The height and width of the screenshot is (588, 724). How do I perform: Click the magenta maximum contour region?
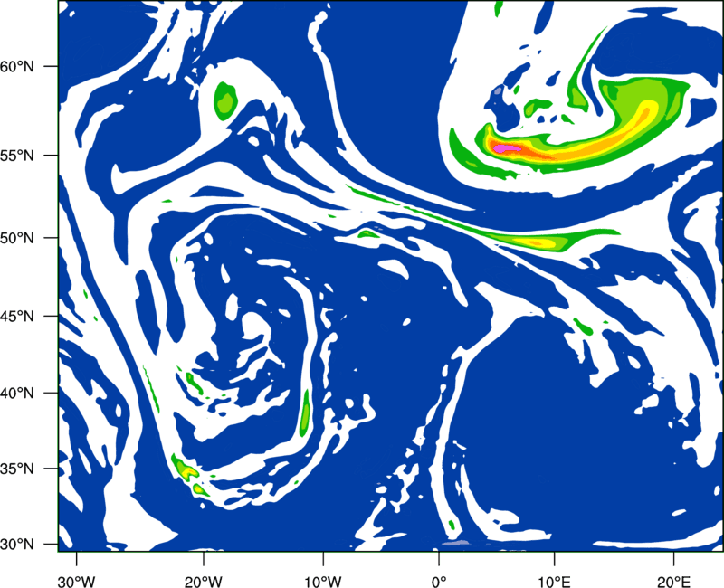(x=507, y=148)
